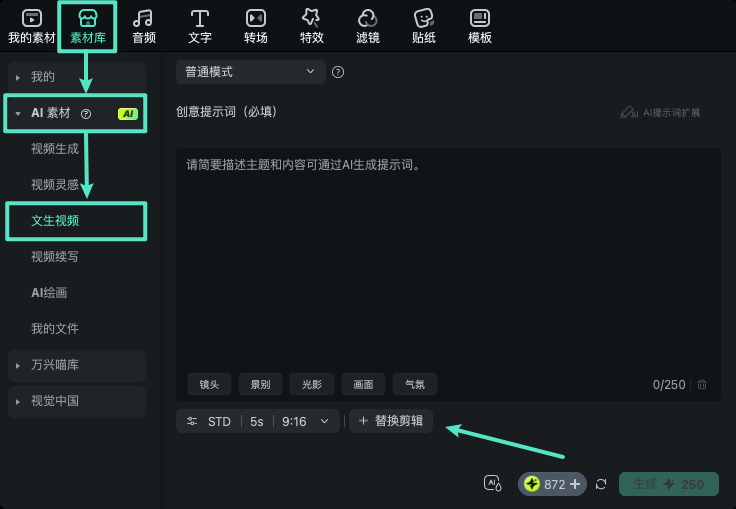The height and width of the screenshot is (509, 736).
Task: Open the 9:16 aspect ratio dropdown chevron
Action: (324, 421)
